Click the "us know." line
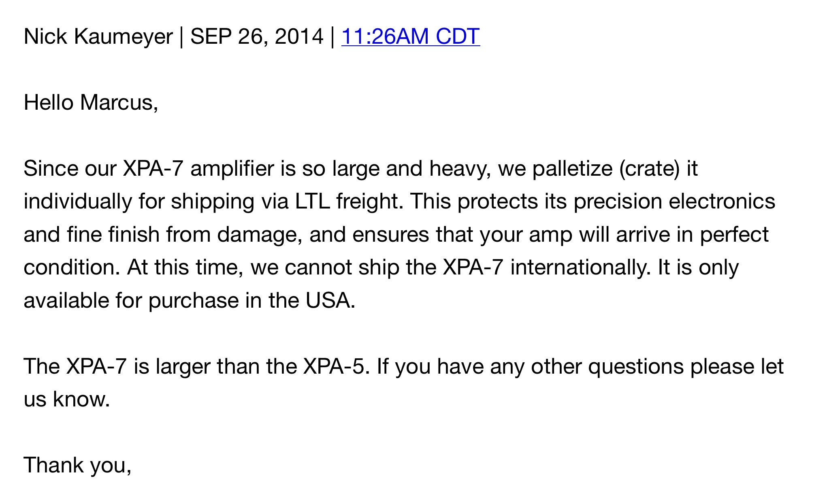 67,400
